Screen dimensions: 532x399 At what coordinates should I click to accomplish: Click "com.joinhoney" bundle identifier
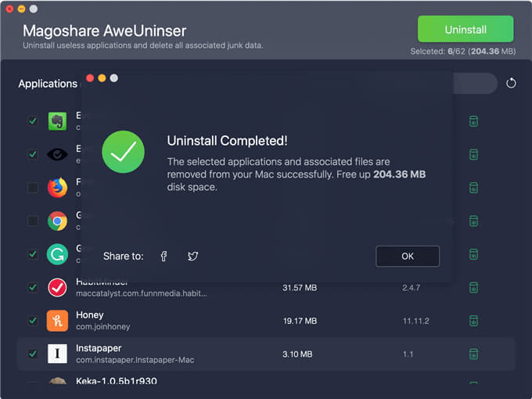pos(102,327)
